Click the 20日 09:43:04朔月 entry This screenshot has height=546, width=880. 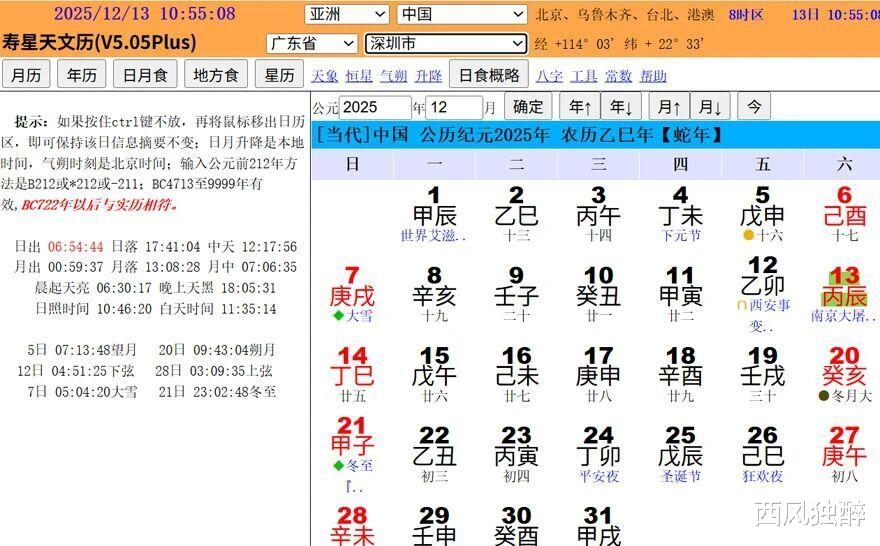point(217,350)
